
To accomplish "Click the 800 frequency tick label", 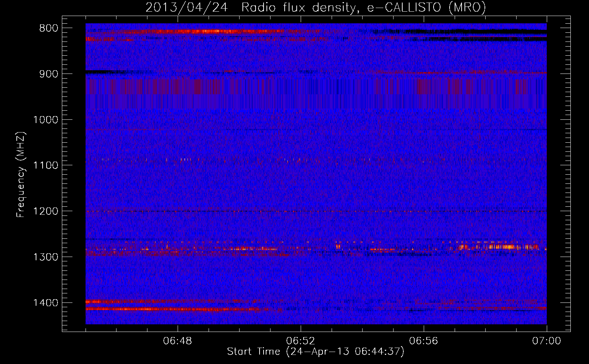I will [48, 28].
